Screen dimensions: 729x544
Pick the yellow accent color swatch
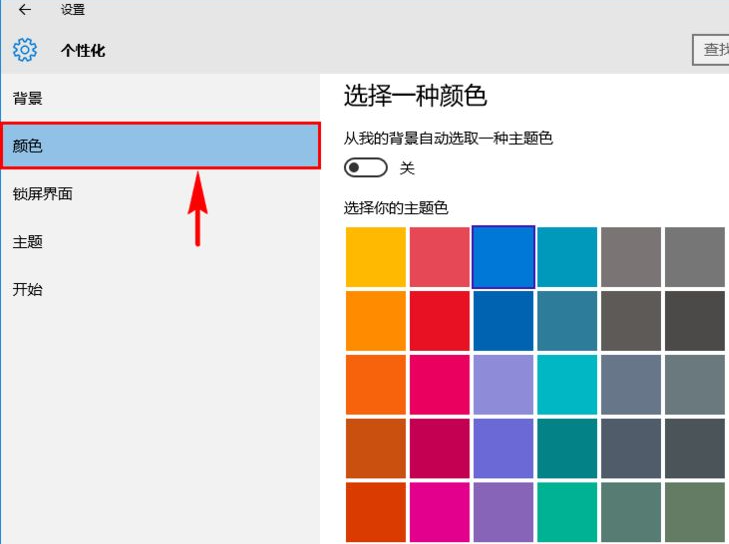(376, 257)
